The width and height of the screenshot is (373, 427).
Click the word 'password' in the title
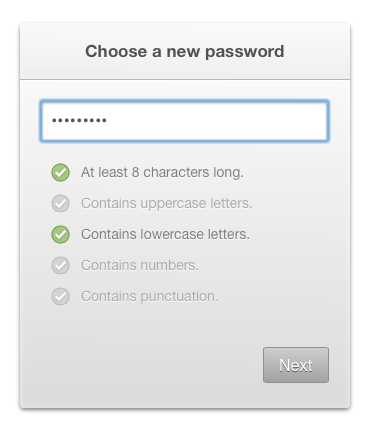tap(244, 52)
